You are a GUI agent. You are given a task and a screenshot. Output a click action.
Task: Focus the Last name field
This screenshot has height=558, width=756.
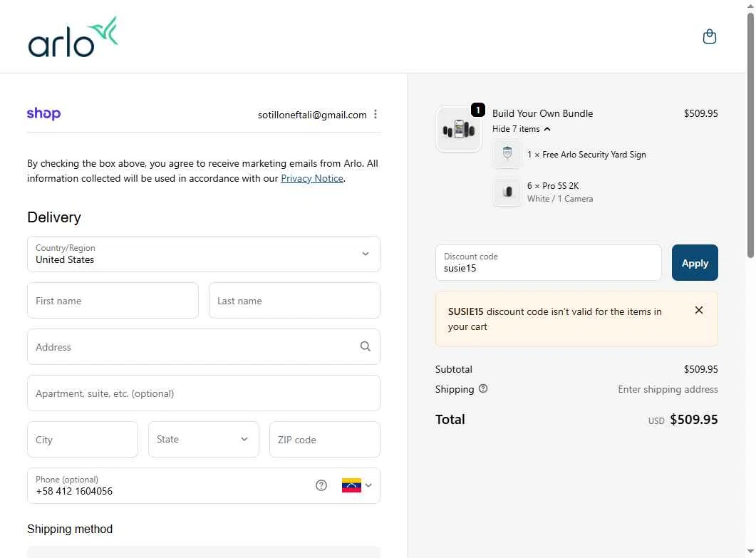[294, 301]
